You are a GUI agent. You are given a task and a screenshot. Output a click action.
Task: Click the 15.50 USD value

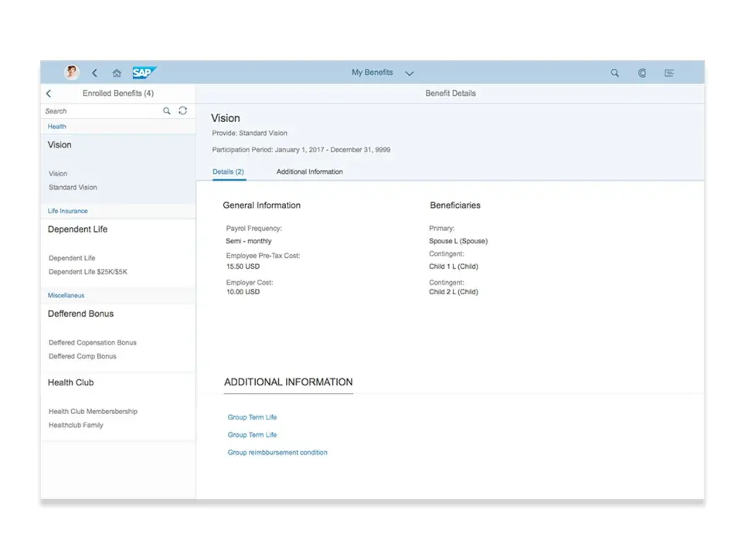[x=243, y=266]
